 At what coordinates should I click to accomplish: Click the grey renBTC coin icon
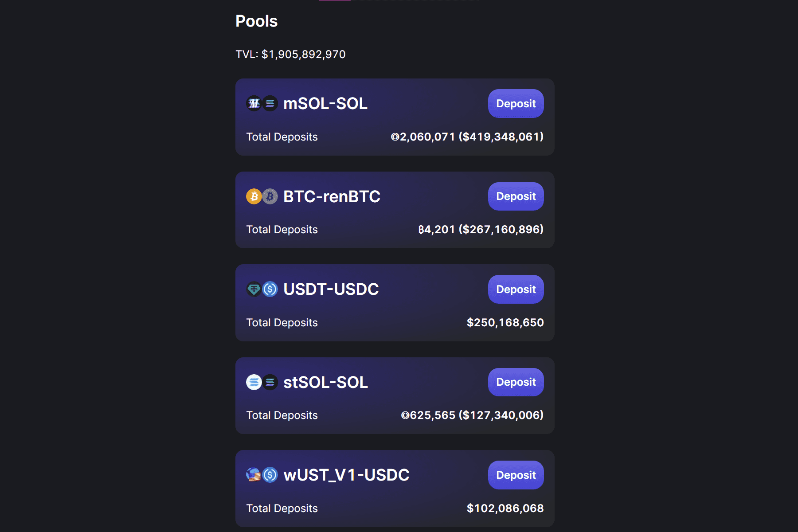(x=270, y=196)
